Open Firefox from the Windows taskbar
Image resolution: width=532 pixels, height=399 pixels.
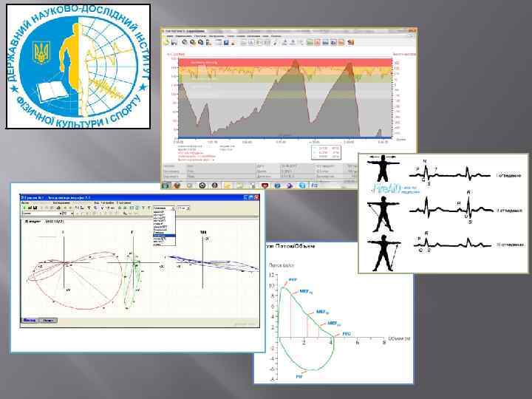(177, 185)
